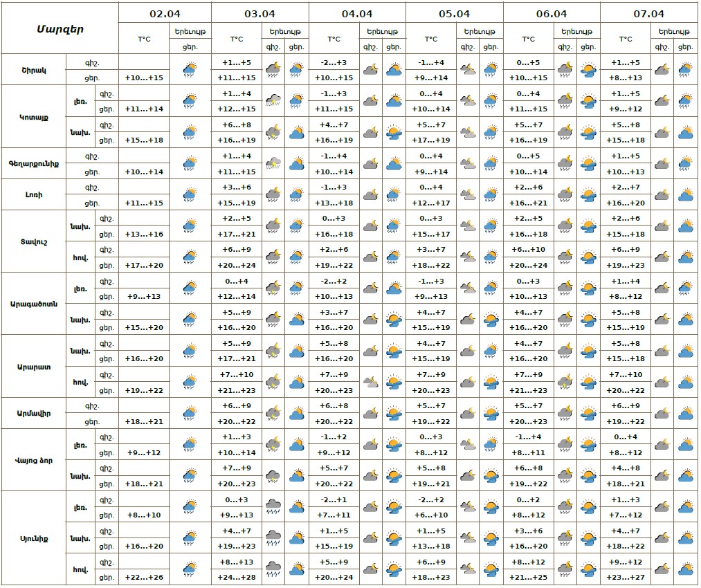701x588 pixels.
Task: Click the Արմավիր region name cell
Action: tap(33, 414)
